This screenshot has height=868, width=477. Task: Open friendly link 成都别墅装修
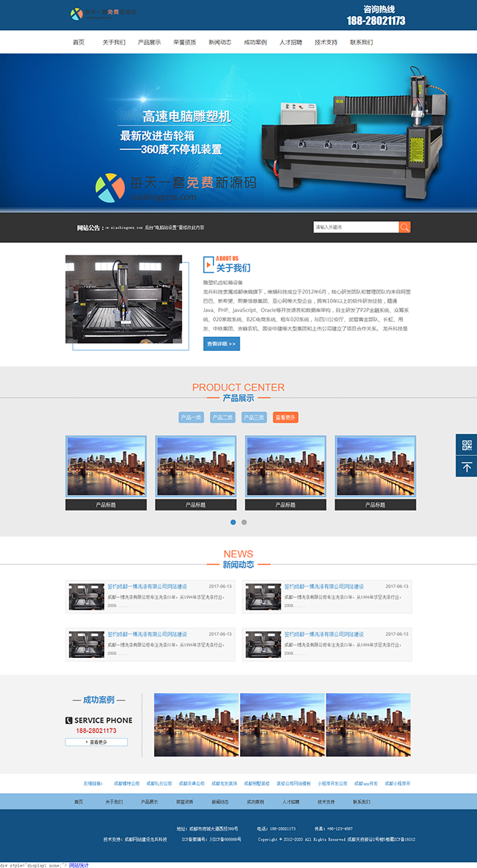pos(257,784)
